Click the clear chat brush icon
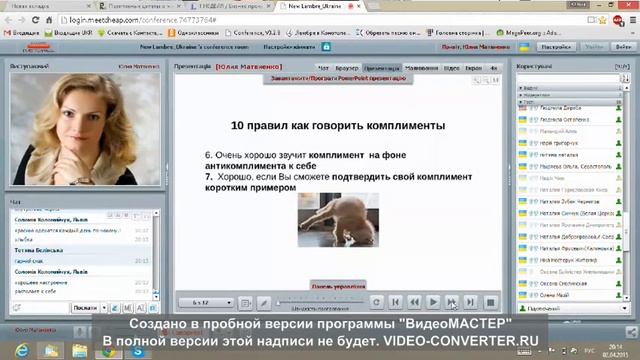This screenshot has width=640, height=360. pyautogui.click(x=115, y=308)
